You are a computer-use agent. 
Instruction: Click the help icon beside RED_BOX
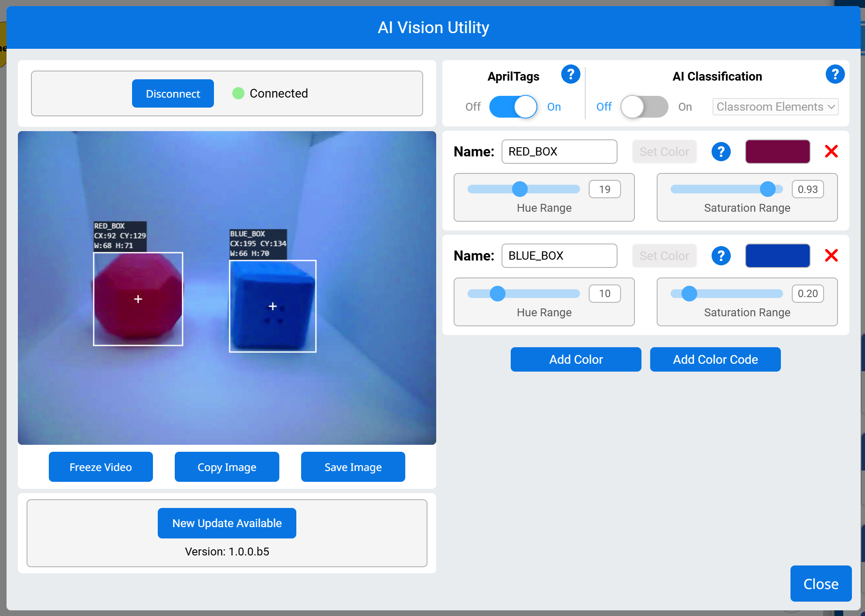click(721, 152)
